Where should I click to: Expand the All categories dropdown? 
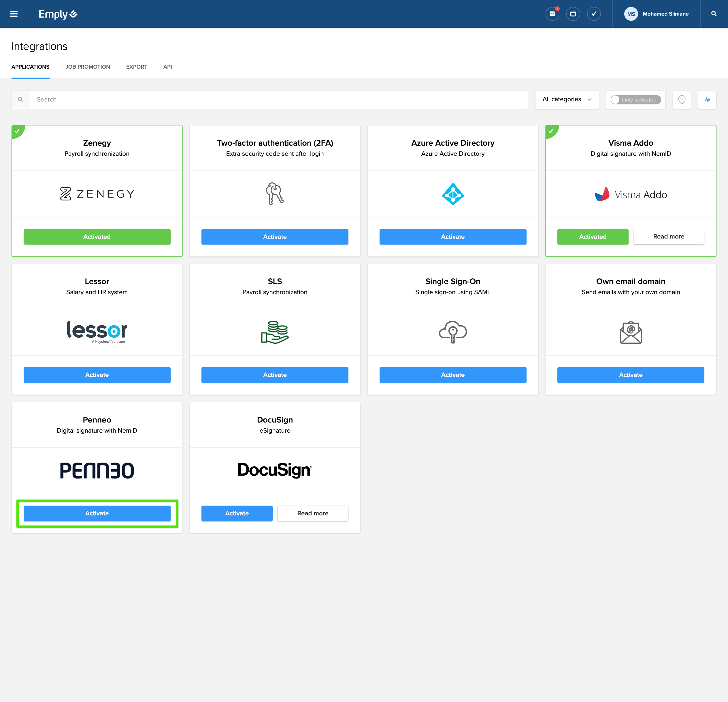[567, 99]
